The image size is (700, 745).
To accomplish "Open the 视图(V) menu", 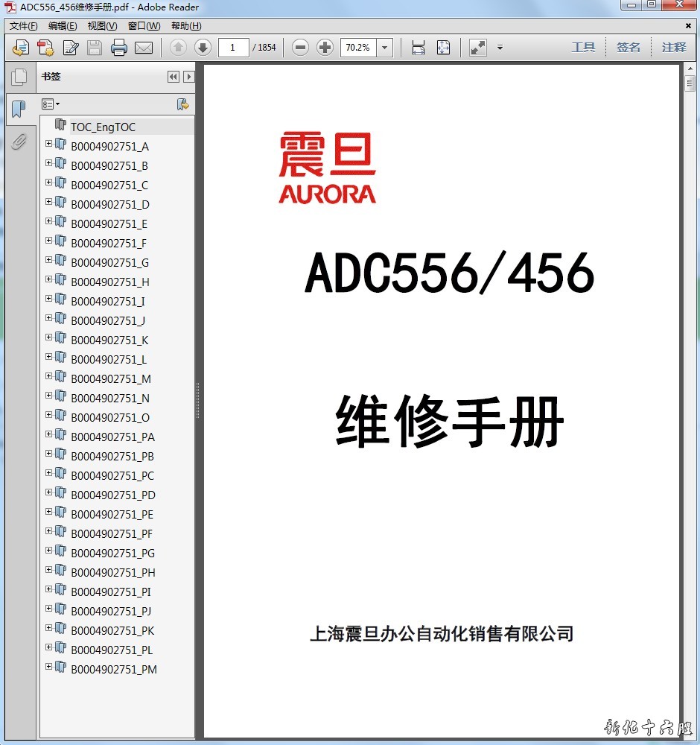I will (x=102, y=26).
